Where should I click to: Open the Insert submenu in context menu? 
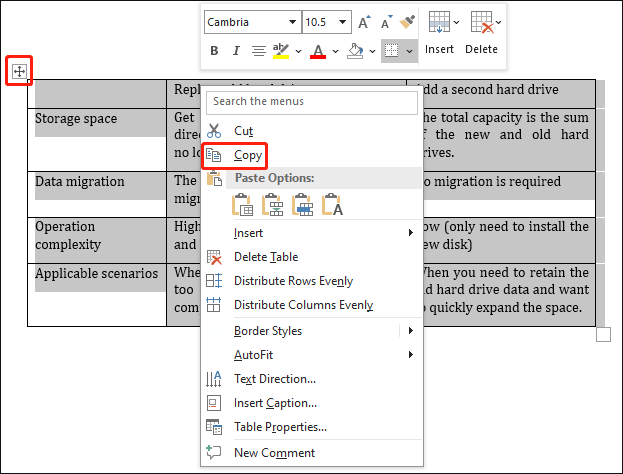(312, 233)
